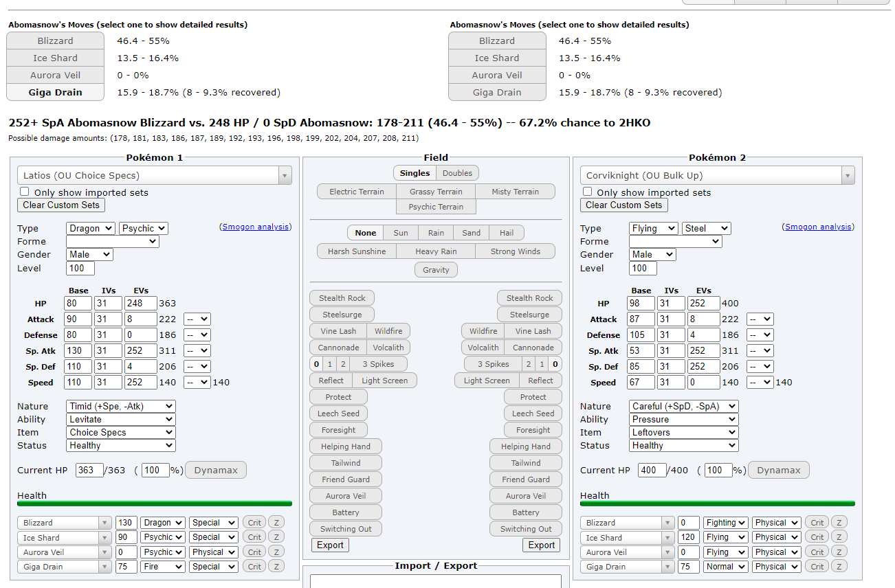Toggle Leech Seed on Pokémon 1 side
Image resolution: width=895 pixels, height=588 pixels.
click(338, 414)
